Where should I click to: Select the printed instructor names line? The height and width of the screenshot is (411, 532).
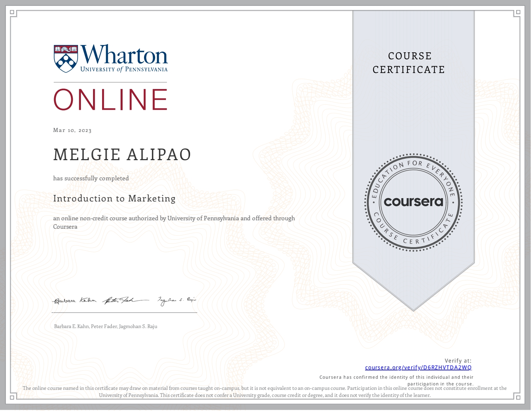[x=105, y=326]
